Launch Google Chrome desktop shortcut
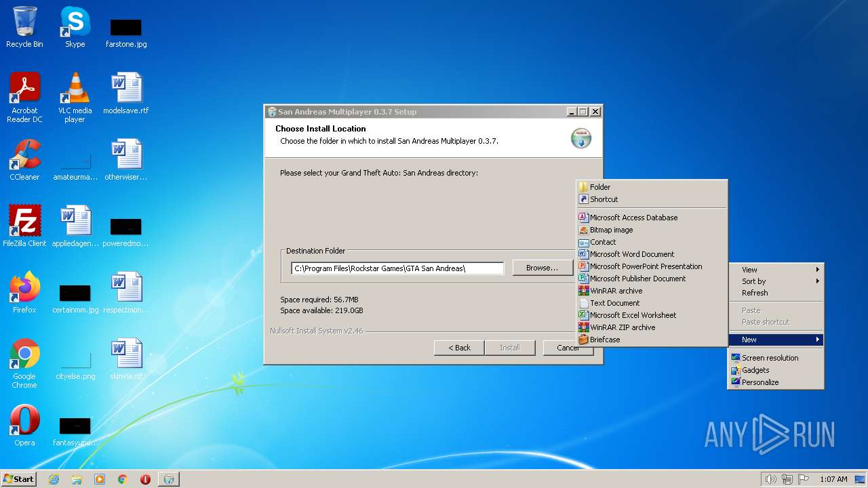 24,363
